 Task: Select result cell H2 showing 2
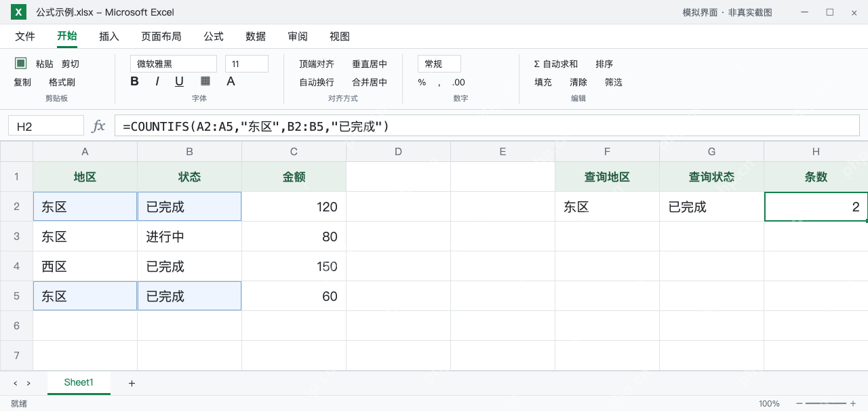(816, 207)
